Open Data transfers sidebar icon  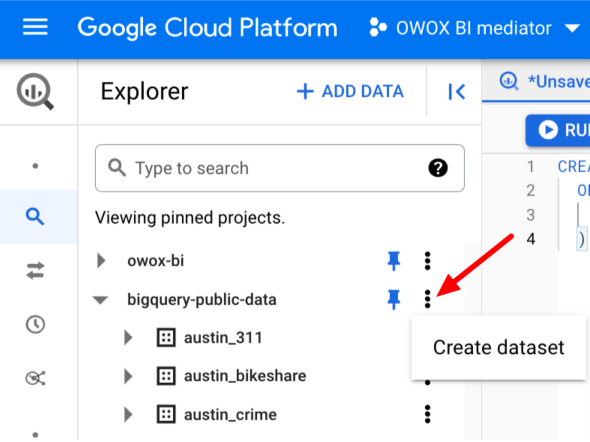tap(35, 270)
